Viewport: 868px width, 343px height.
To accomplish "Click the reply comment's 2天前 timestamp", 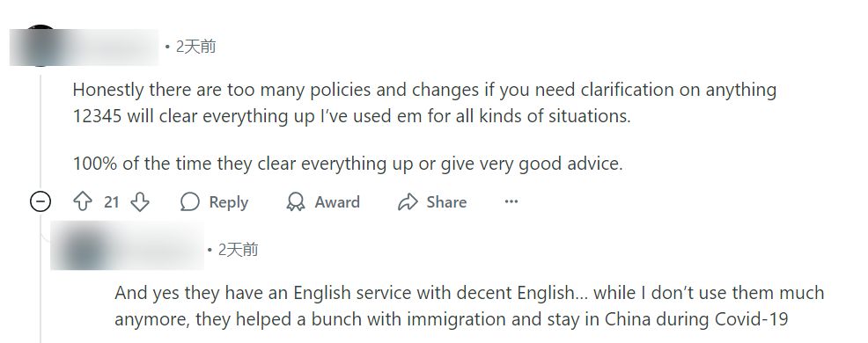I will 238,250.
